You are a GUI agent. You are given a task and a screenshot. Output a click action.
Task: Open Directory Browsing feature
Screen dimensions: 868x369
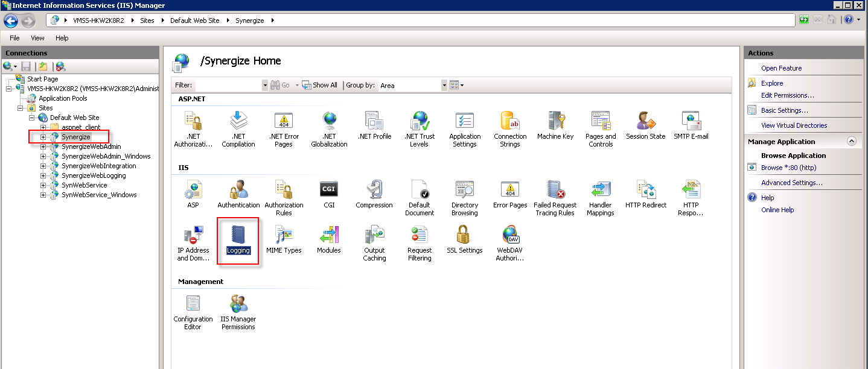465,197
